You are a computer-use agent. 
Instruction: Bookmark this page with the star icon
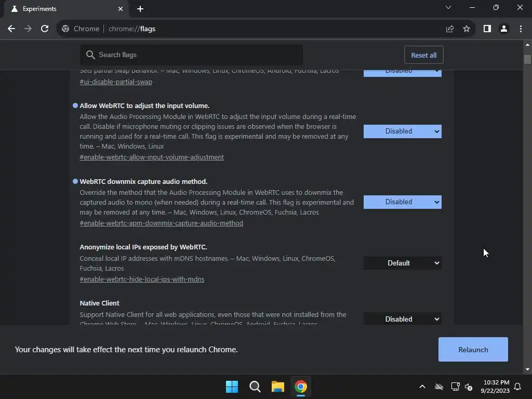click(467, 29)
